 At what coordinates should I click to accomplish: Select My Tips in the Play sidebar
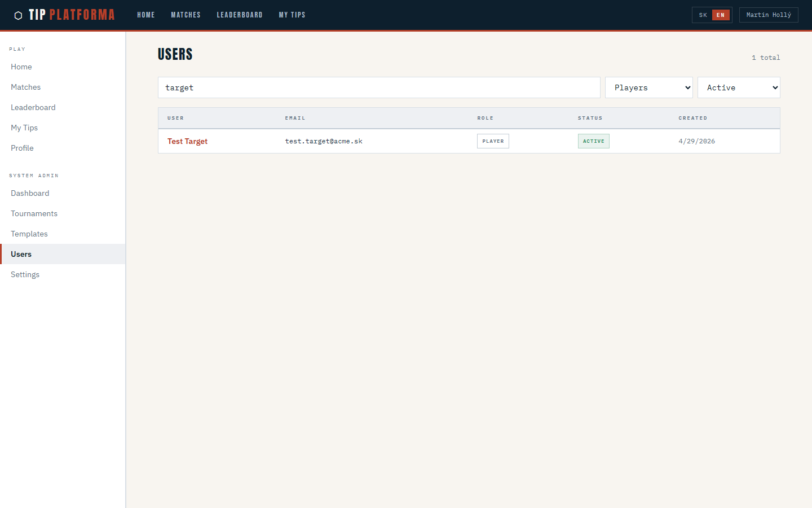point(24,128)
